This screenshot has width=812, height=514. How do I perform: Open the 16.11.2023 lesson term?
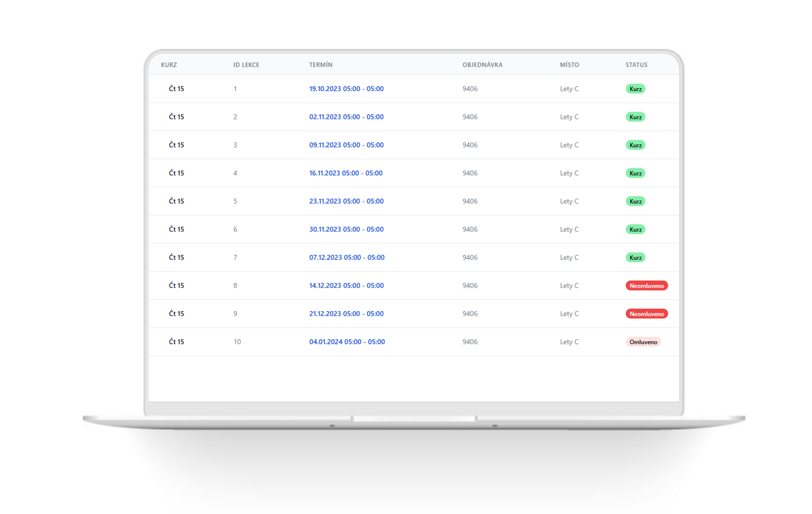coord(346,173)
